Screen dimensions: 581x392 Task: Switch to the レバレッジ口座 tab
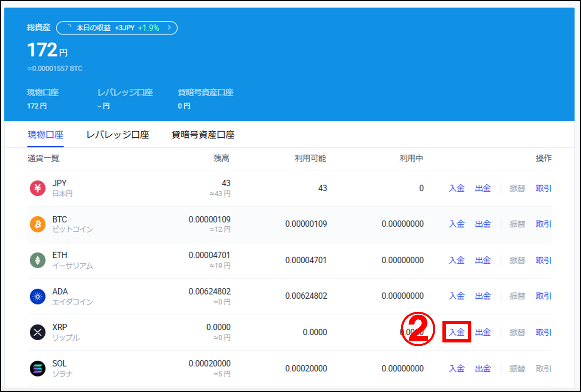pos(118,135)
